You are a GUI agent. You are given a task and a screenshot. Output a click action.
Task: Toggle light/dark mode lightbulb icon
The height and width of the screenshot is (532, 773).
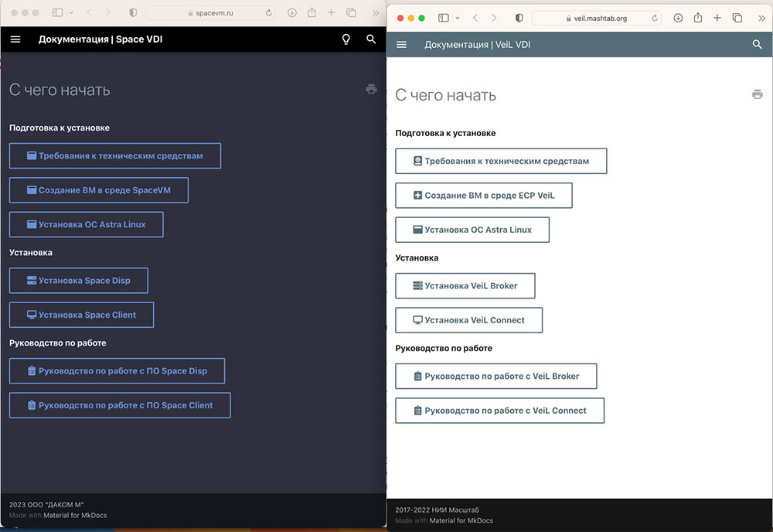pos(346,39)
